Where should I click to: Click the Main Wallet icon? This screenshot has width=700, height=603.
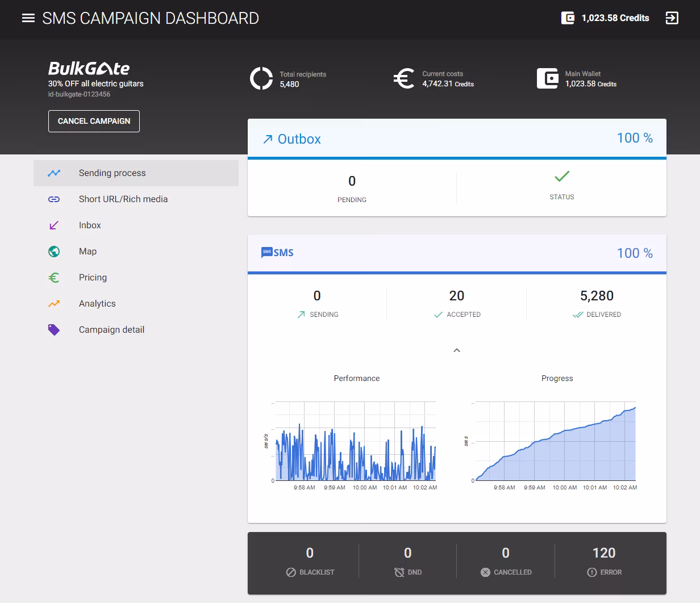pos(548,78)
